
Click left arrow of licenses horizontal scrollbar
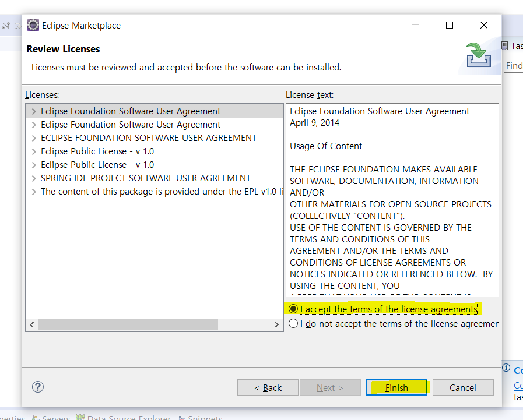click(32, 324)
